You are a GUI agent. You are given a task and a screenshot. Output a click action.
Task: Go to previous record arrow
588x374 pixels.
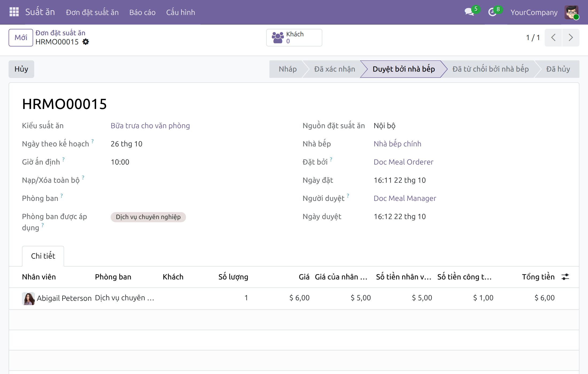[x=553, y=38]
